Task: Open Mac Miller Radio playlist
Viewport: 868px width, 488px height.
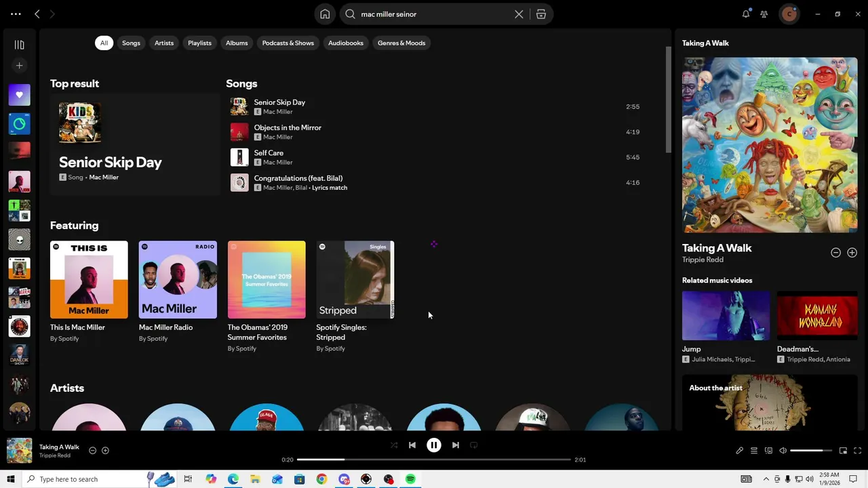Action: point(178,291)
